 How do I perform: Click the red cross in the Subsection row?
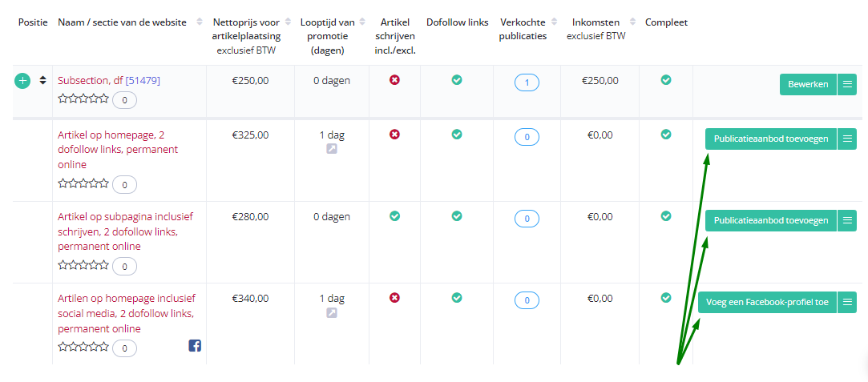394,80
